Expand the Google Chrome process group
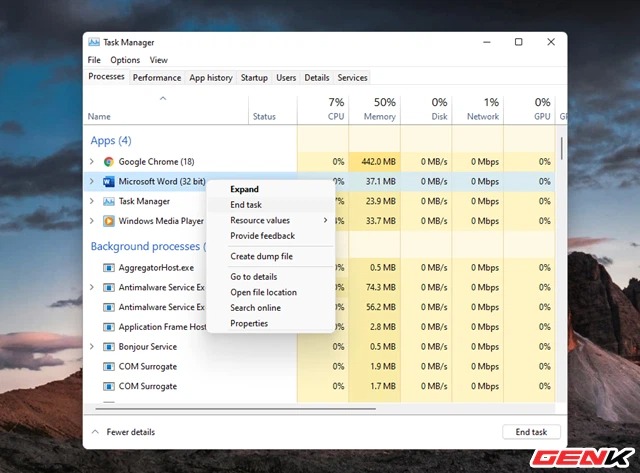This screenshot has width=640, height=473. tap(92, 161)
